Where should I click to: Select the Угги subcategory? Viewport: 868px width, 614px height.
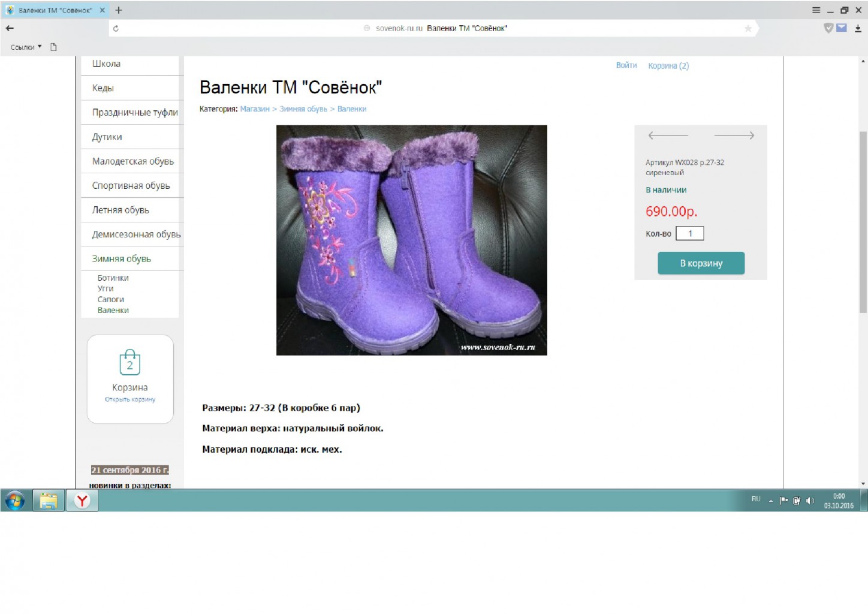(x=106, y=288)
